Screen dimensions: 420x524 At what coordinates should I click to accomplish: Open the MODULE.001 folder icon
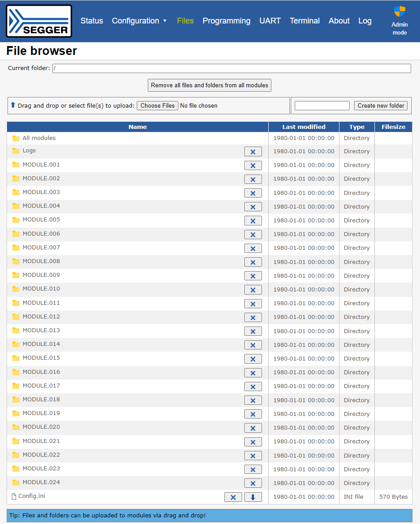coord(16,165)
